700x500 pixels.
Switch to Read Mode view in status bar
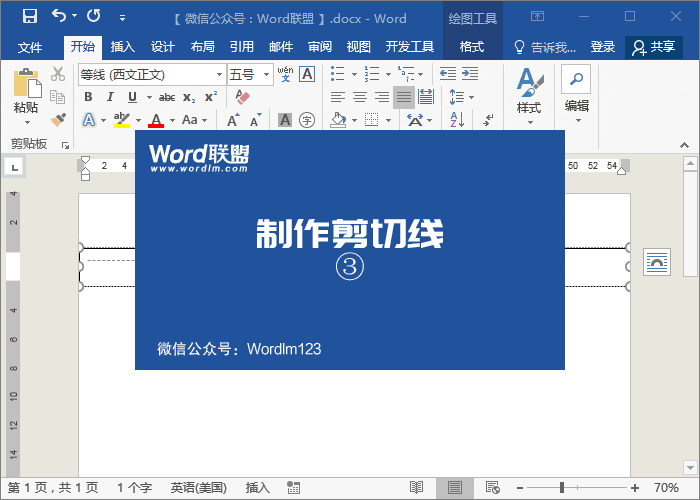(x=417, y=488)
